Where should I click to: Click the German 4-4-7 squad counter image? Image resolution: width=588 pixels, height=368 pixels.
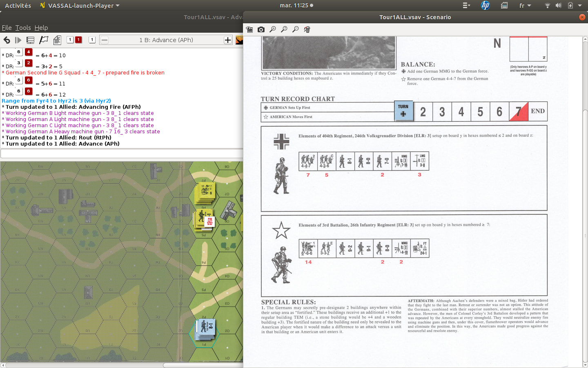308,161
